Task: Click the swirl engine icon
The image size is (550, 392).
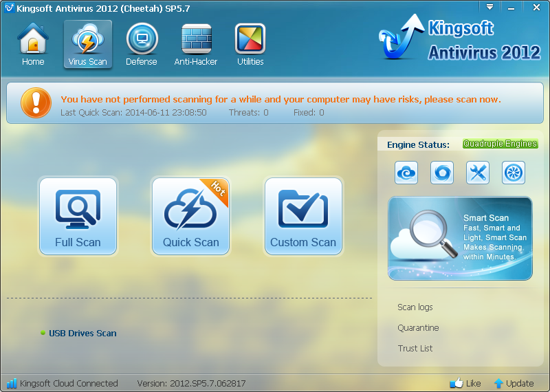Action: pos(442,173)
